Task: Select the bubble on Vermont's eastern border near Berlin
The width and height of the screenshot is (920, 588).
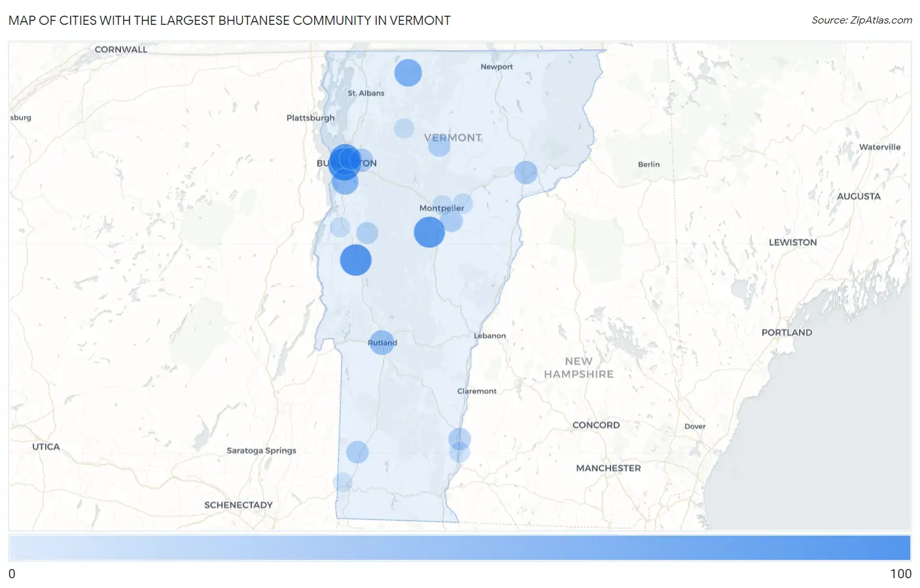Action: click(525, 173)
